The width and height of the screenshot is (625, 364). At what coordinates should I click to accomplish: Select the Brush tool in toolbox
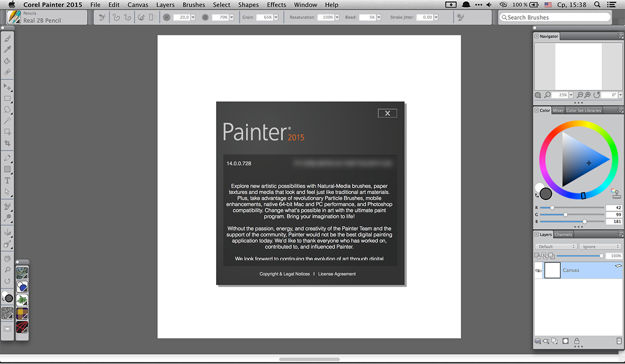pyautogui.click(x=7, y=39)
